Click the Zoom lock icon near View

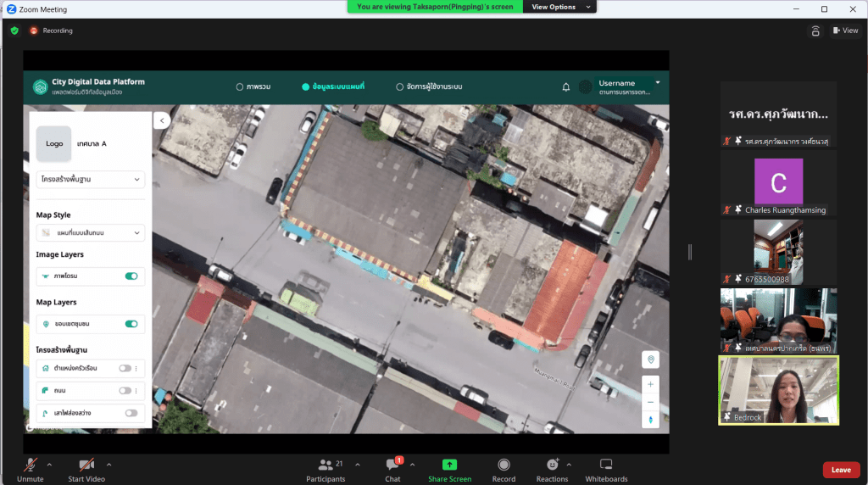pyautogui.click(x=815, y=31)
